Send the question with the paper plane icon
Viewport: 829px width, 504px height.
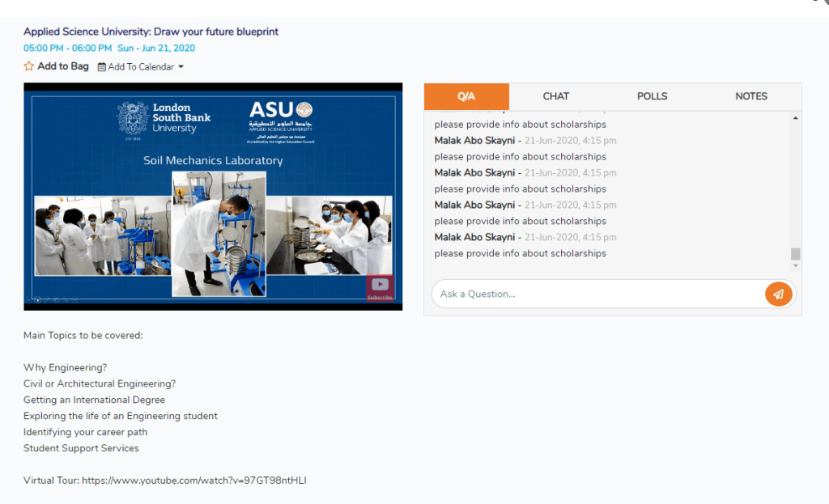point(777,294)
